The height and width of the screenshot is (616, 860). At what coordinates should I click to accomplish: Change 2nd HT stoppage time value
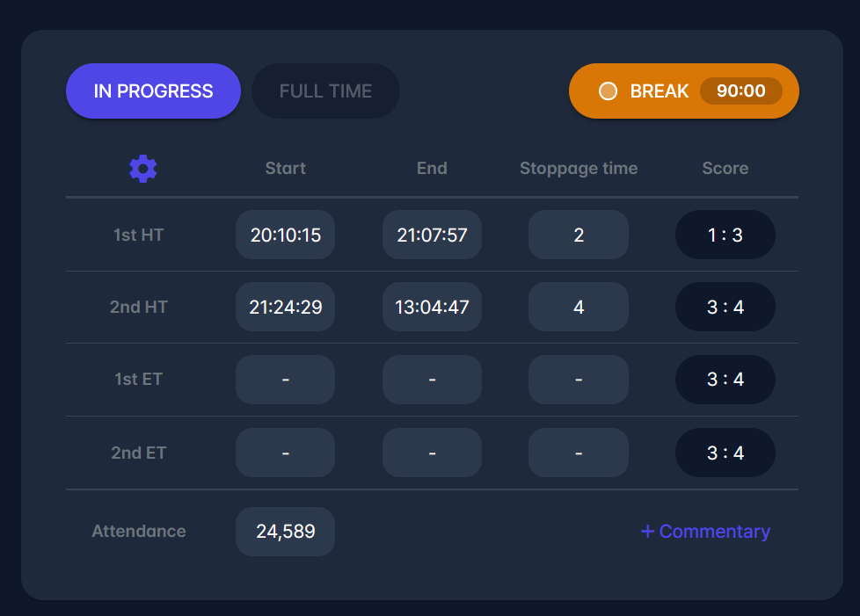point(578,308)
